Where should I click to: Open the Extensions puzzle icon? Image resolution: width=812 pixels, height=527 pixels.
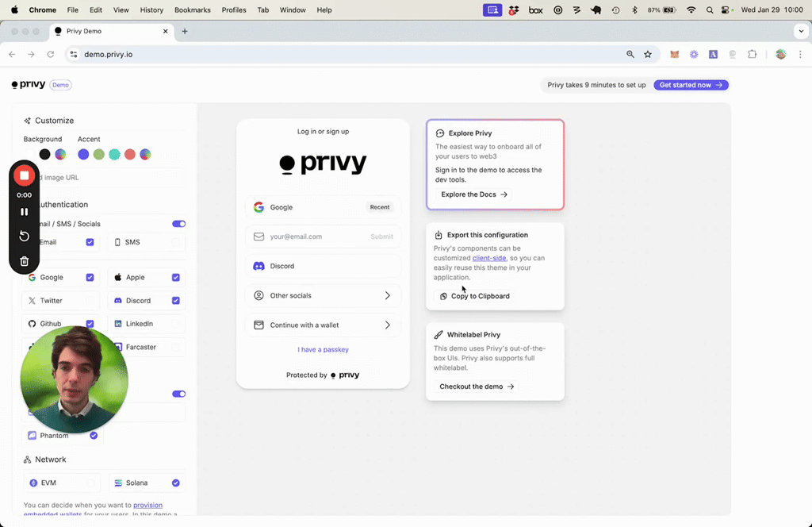tap(752, 54)
